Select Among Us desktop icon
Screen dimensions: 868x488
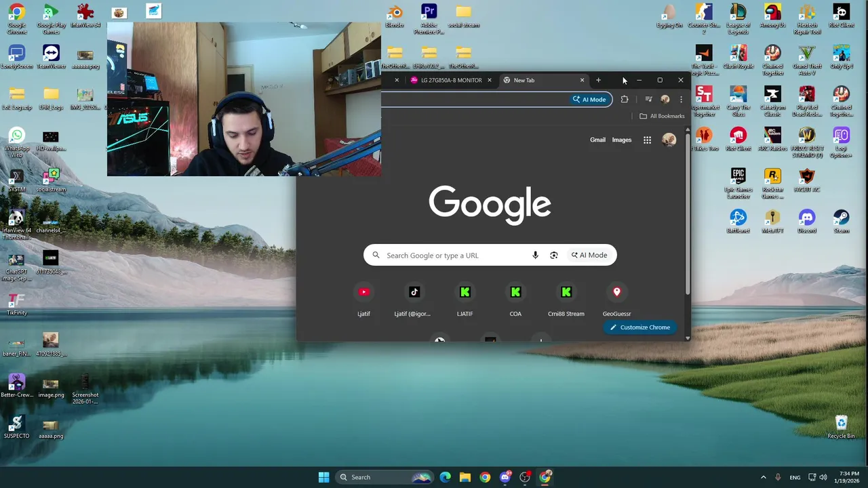772,17
